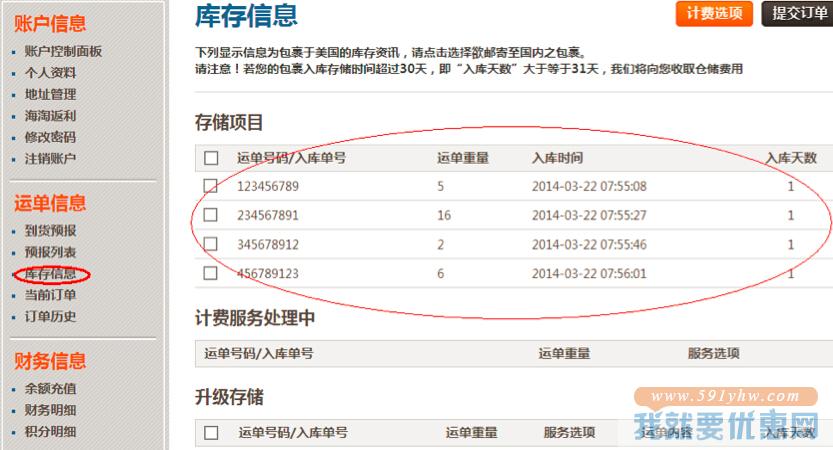This screenshot has height=450, width=833.
Task: Click the 提交订单 button
Action: click(x=797, y=13)
